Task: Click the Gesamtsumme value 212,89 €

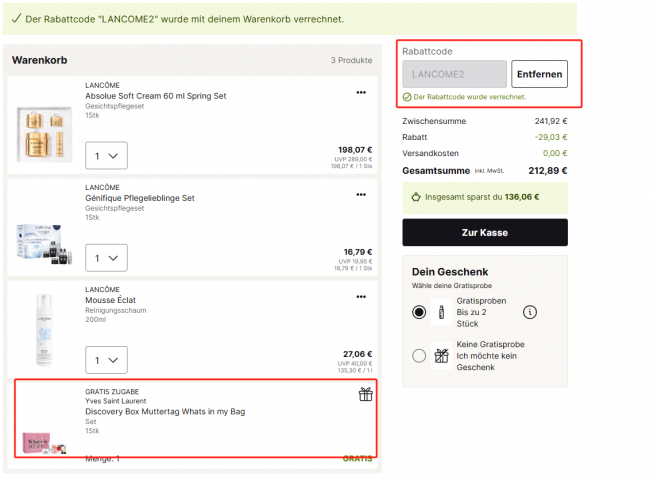Action: coord(548,171)
